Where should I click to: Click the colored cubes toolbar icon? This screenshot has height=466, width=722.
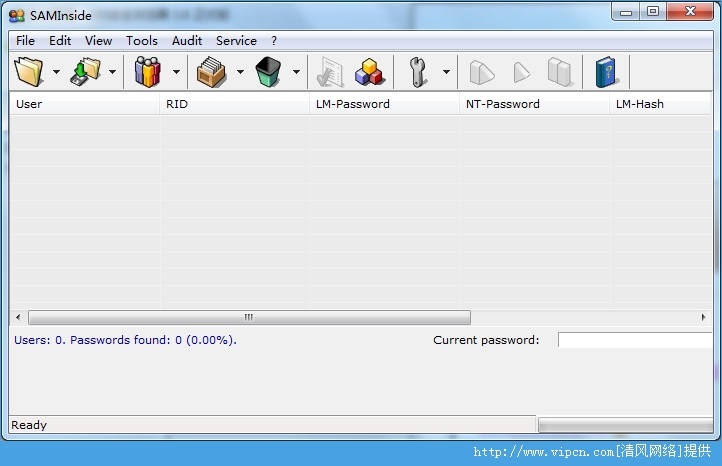coord(369,72)
